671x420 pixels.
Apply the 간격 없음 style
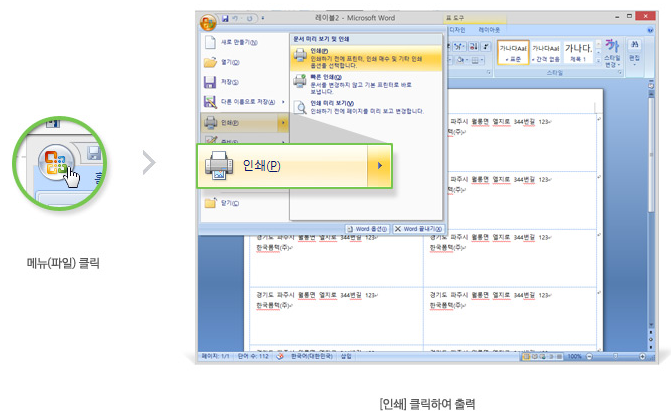point(546,53)
